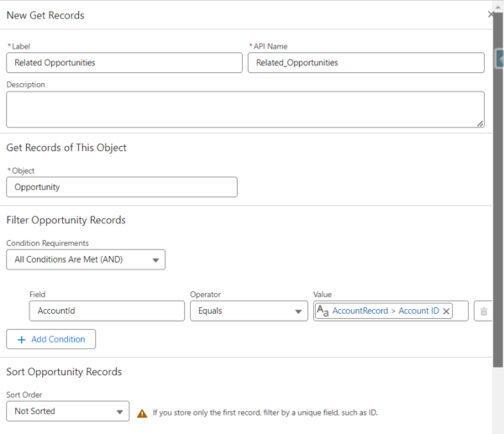
Task: Click the API Name field
Action: pyautogui.click(x=365, y=63)
